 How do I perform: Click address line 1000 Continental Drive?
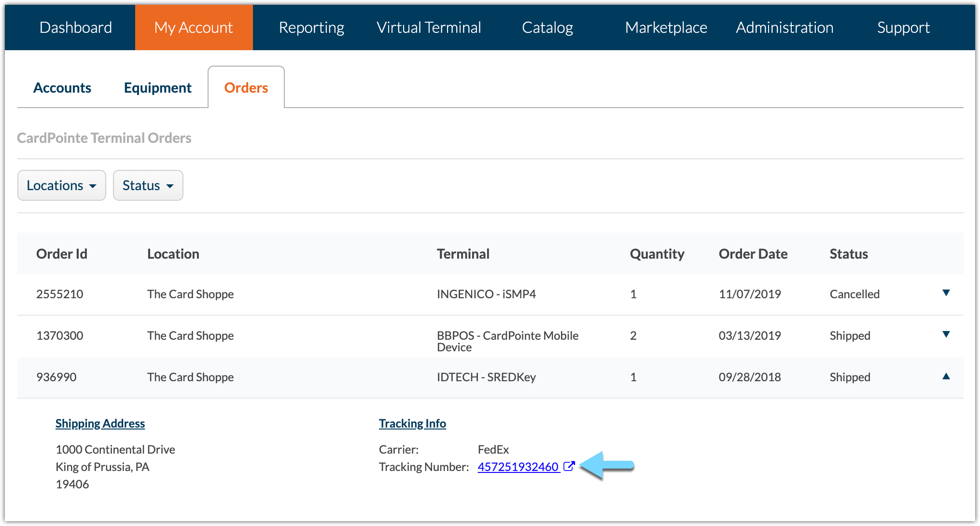115,449
